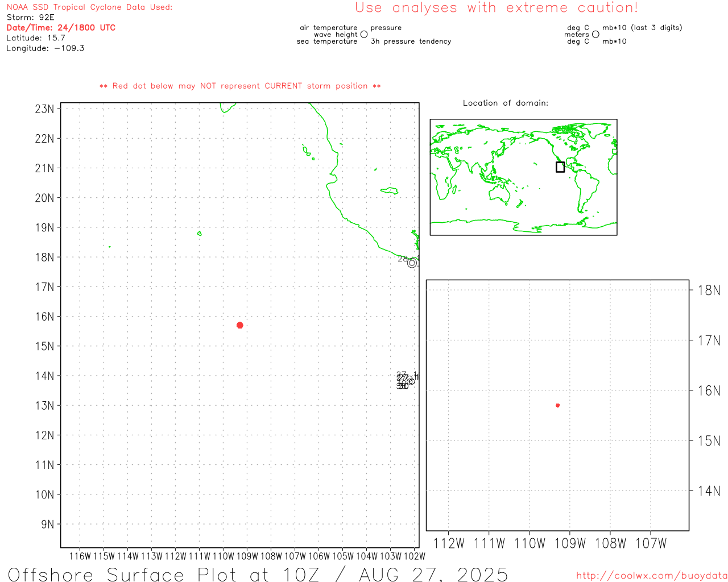Click the 16N latitude label on main map
Viewport: 728px width, 582px height.
pos(44,317)
